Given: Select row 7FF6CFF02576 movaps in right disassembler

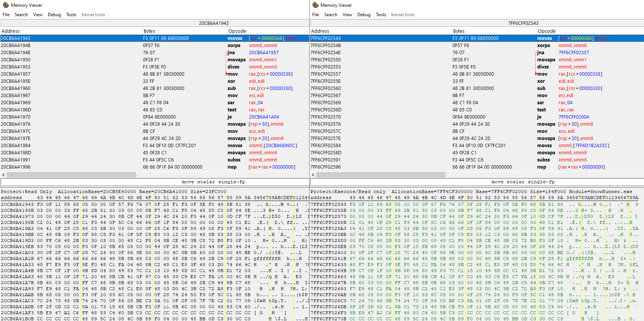Looking at the screenshot, I should coord(477,124).
